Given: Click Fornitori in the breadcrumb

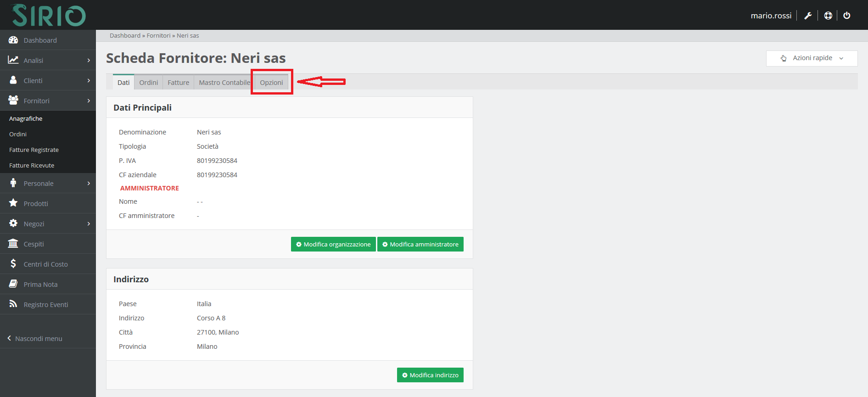Looking at the screenshot, I should click(158, 36).
